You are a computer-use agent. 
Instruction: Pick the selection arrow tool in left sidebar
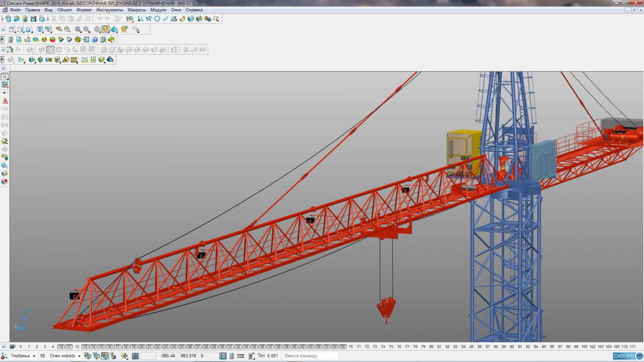[x=5, y=76]
